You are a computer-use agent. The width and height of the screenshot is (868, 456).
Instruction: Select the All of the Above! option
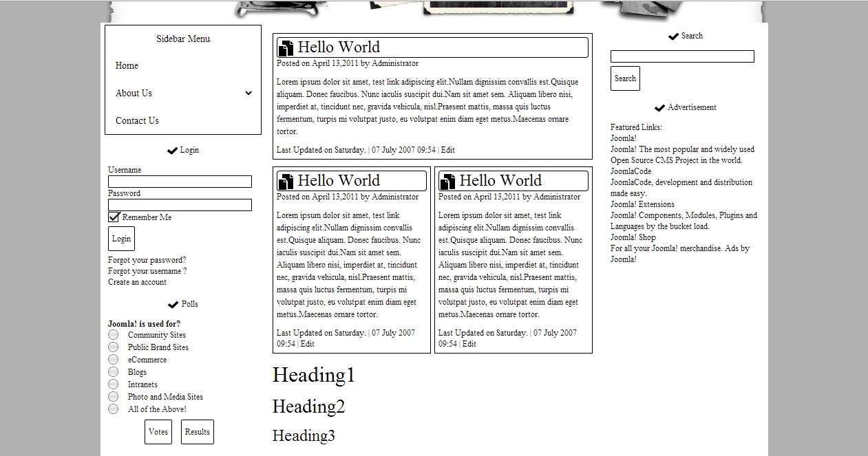(x=114, y=409)
